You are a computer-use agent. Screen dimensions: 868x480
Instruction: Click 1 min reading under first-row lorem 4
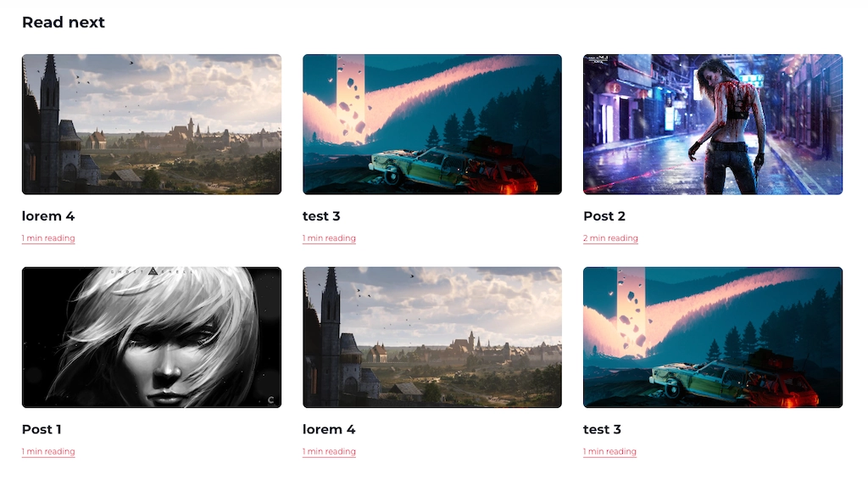pyautogui.click(x=48, y=238)
